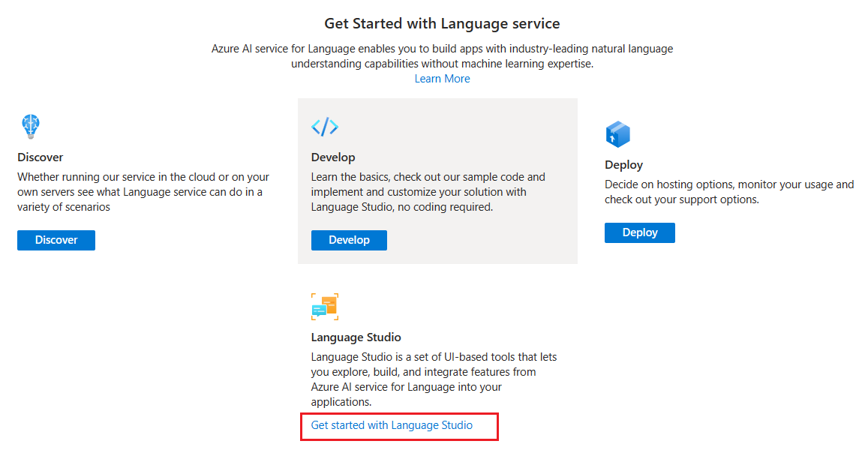Click the Discover section heading
The image size is (868, 453).
pyautogui.click(x=40, y=157)
